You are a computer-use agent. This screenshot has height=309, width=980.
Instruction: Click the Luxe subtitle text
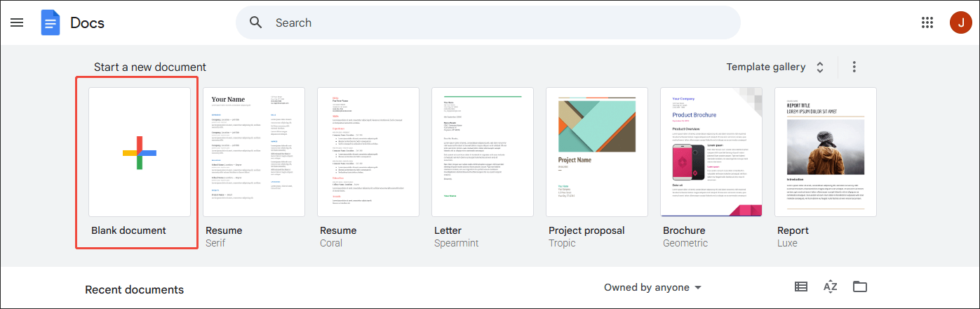click(788, 243)
